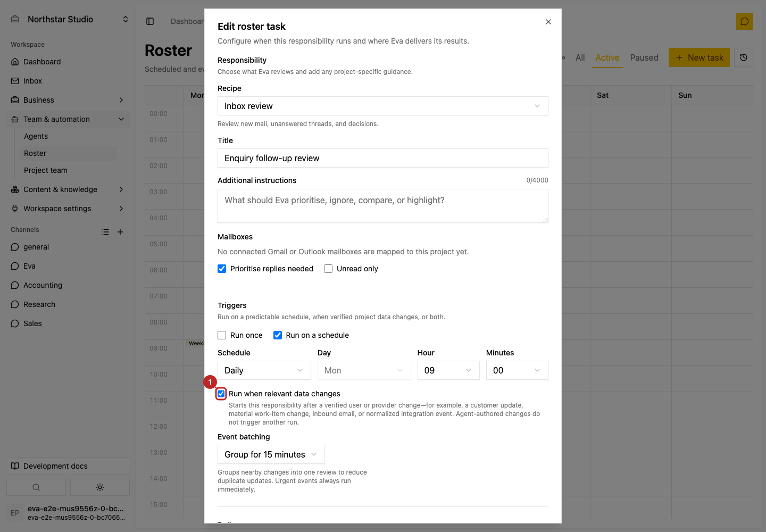Click the New task button

coord(699,57)
